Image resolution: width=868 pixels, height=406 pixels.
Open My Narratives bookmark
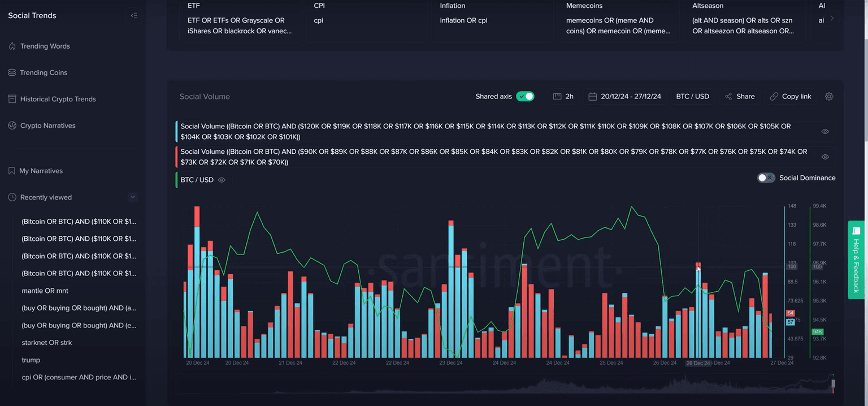pos(41,171)
